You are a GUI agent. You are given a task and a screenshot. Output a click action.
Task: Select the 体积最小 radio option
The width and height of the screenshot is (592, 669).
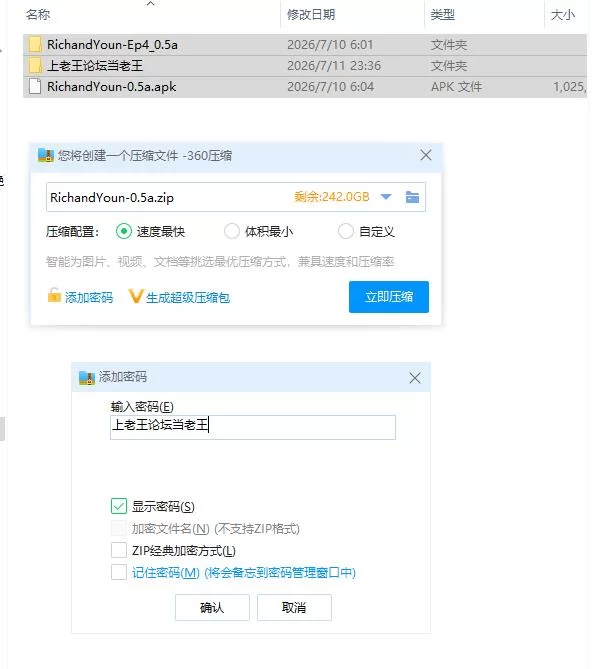[232, 232]
